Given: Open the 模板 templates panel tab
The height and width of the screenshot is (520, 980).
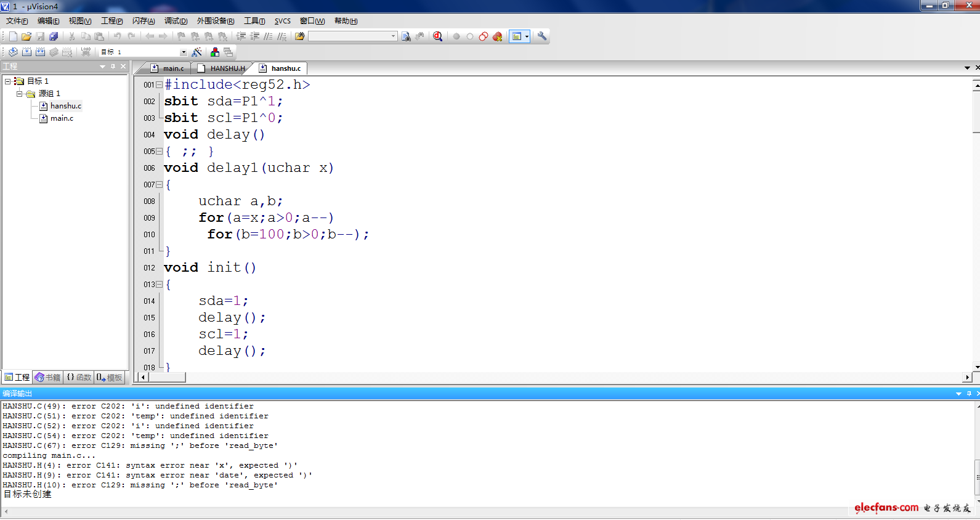Looking at the screenshot, I should click(x=110, y=378).
